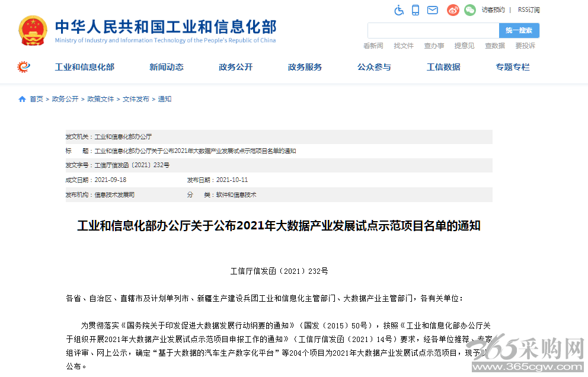Click the national emblem logo
This screenshot has width=588, height=377.
coord(33,30)
